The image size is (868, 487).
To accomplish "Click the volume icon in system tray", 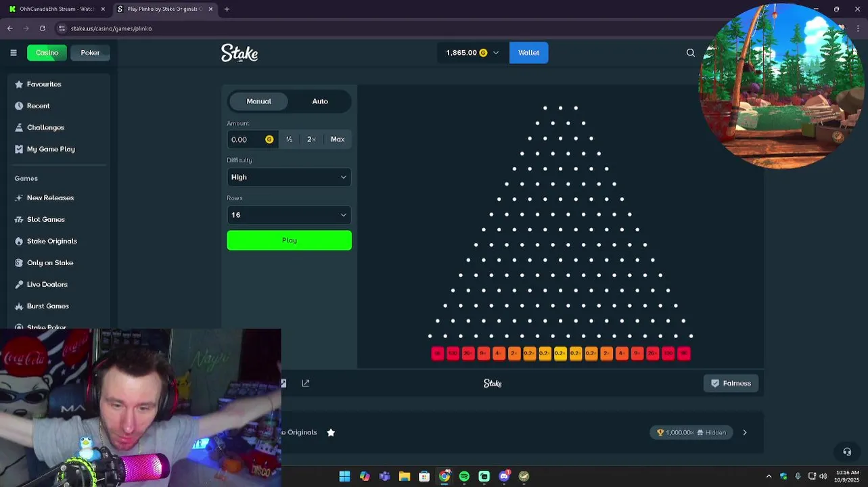I will 823,476.
